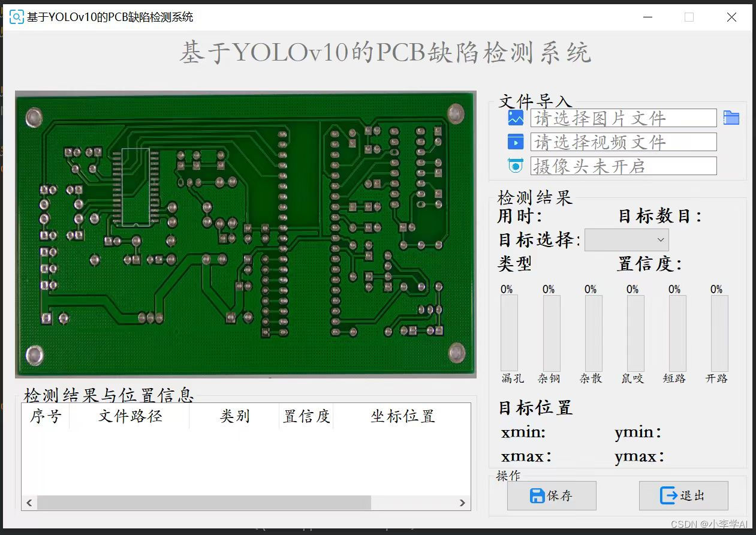The height and width of the screenshot is (535, 756).
Task: Open the folder browse icon for image selection
Action: (x=731, y=118)
